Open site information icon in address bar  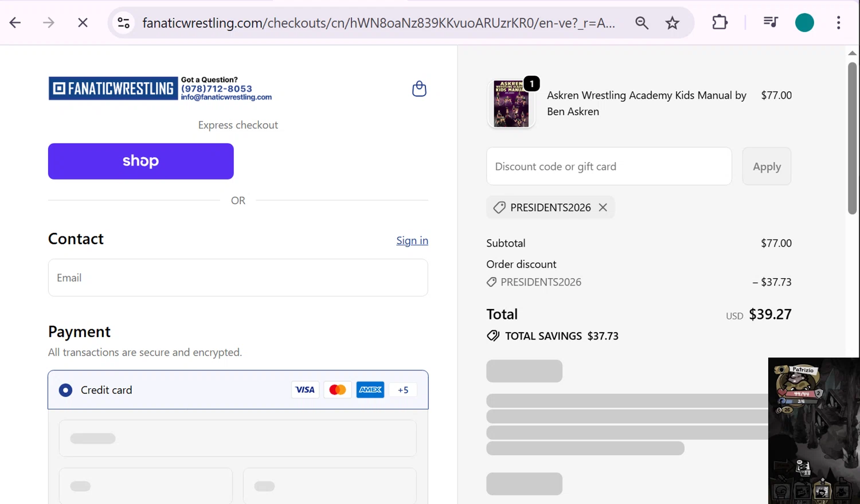(x=123, y=22)
